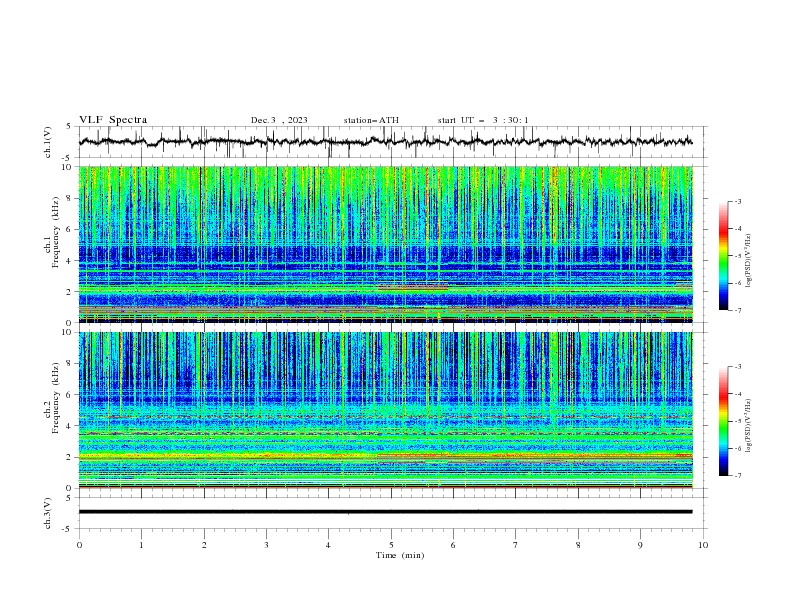Click the "-5" tick on ch.1(V) axis
This screenshot has height=612, width=792.
click(68, 158)
